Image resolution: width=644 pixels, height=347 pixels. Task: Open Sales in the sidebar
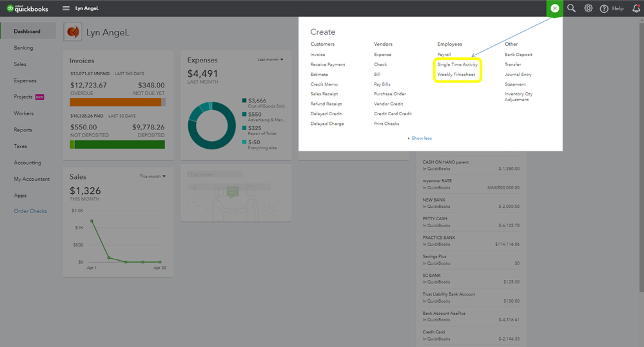[20, 64]
